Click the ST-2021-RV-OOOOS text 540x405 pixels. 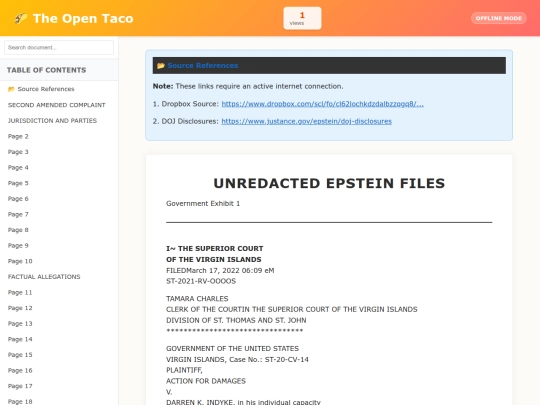201,281
